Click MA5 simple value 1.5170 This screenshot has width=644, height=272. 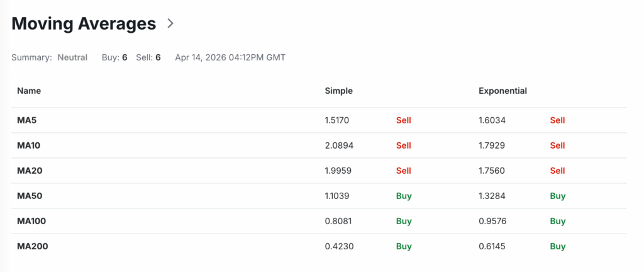pyautogui.click(x=336, y=120)
